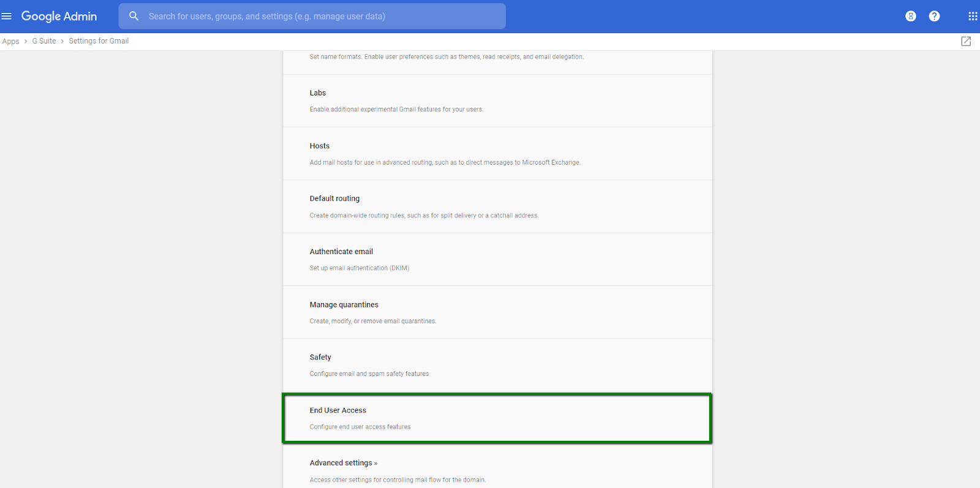Open the Labs settings section
Screen dimensions: 980x488
[497, 100]
